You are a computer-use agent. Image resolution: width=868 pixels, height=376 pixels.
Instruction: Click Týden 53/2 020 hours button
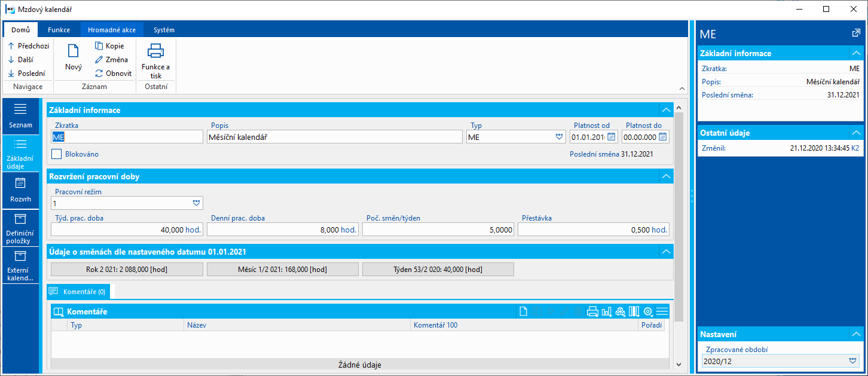point(438,270)
